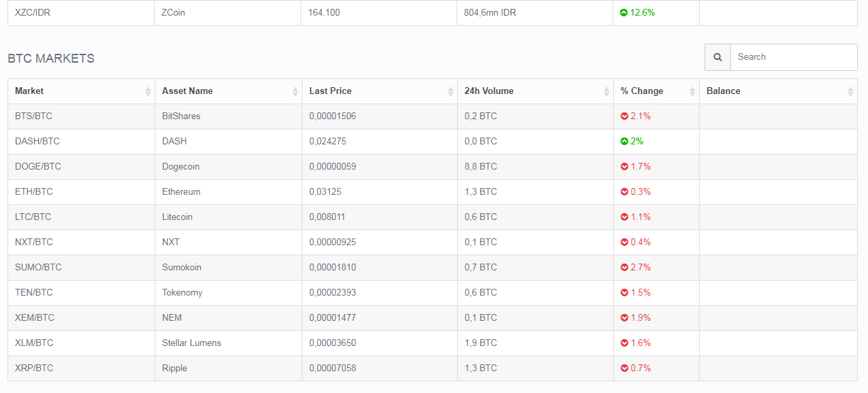Click the down arrow icon for XRP/BTC
Screen dimensions: 868x393
click(x=624, y=368)
